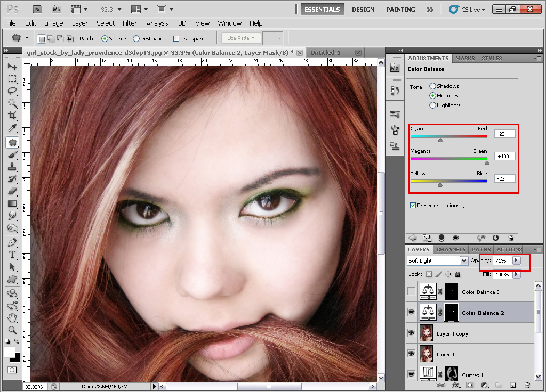The width and height of the screenshot is (546, 392).
Task: Click the Use Pattern button
Action: [241, 38]
